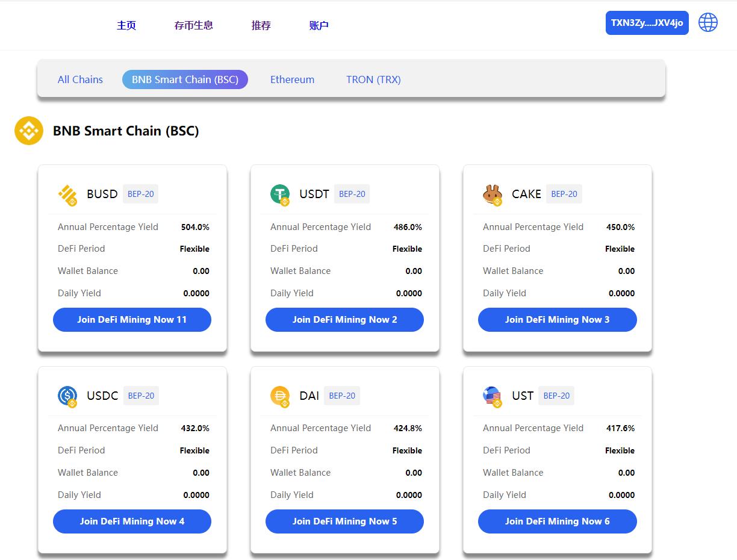Click the BEP-20 tag next to CAKE
Viewport: 737px width, 560px height.
click(x=564, y=194)
